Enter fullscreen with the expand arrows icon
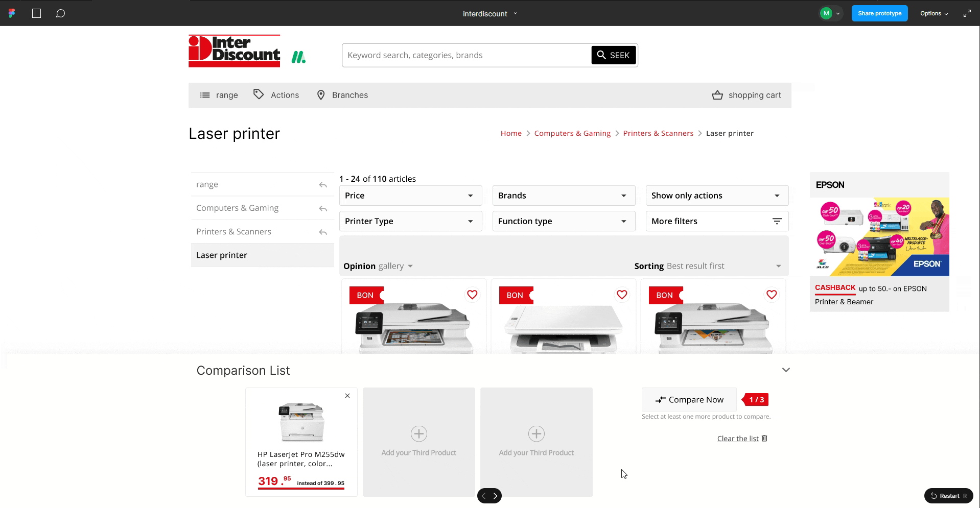The image size is (980, 508). coord(967,13)
